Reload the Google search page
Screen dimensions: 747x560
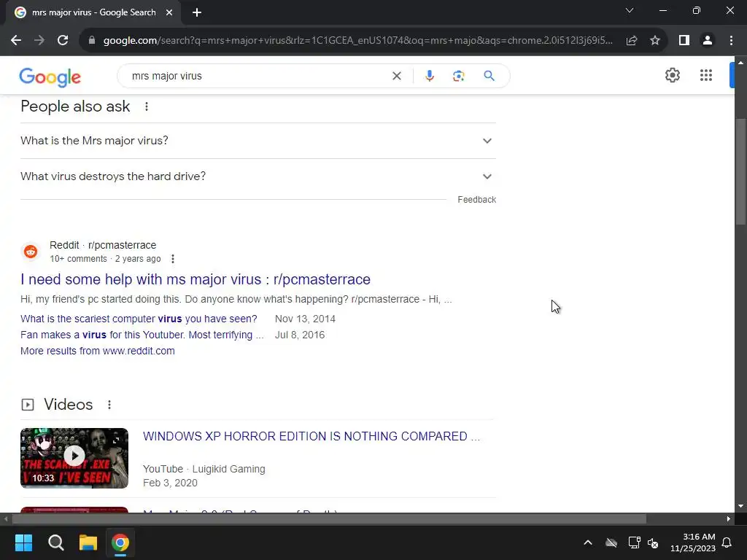(x=63, y=41)
